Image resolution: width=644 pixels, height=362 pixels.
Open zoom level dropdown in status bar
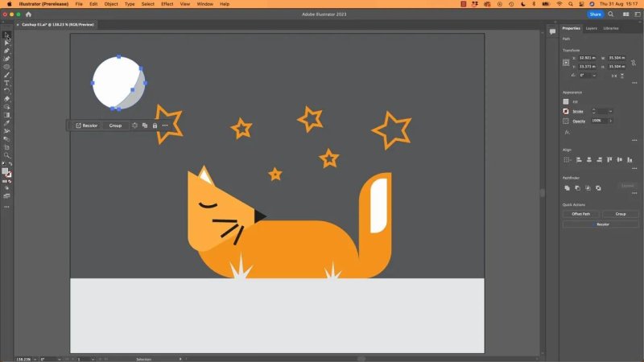tap(35, 359)
